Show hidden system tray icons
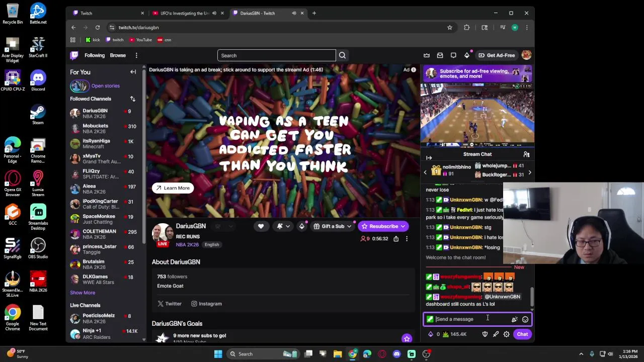This screenshot has width=644, height=362. click(x=581, y=354)
